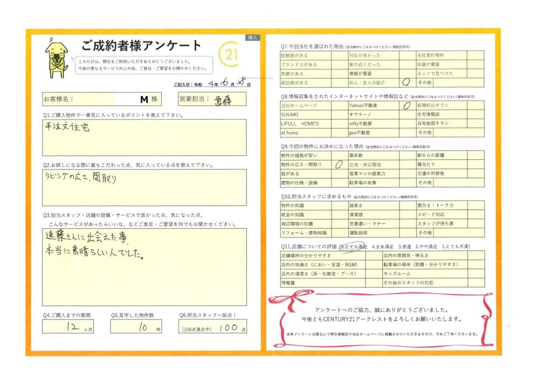Click the 購入 tag at top
The height and width of the screenshot is (392, 539).
[253, 38]
